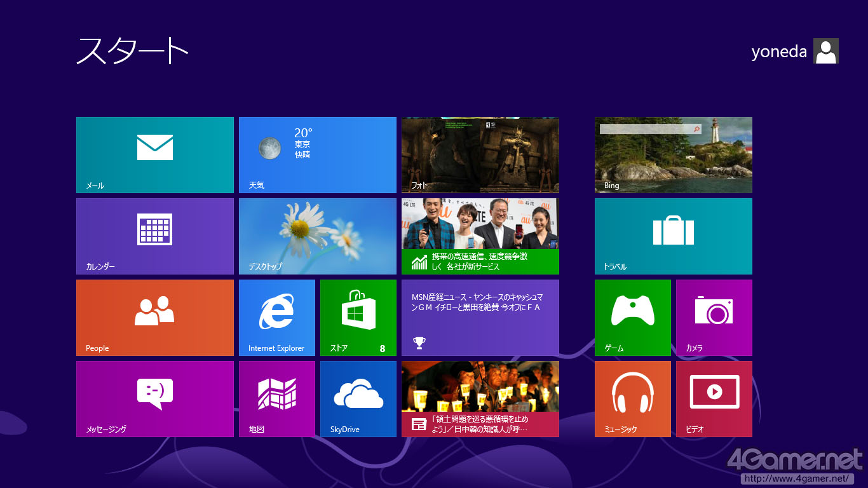Open the ストア (Store) tile
Image resolution: width=868 pixels, height=488 pixels.
tap(358, 318)
